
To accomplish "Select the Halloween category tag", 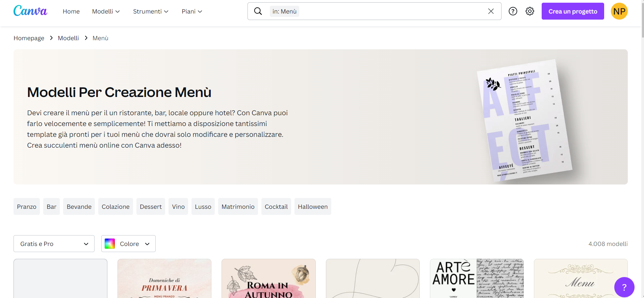I will 313,206.
